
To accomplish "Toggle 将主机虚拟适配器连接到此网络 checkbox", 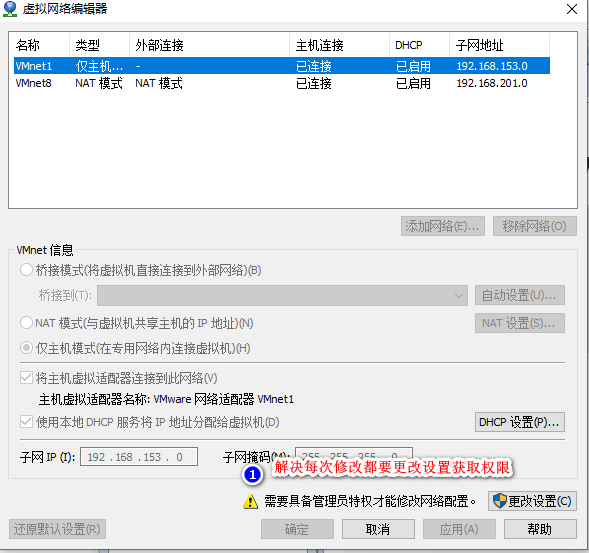I will (x=26, y=378).
